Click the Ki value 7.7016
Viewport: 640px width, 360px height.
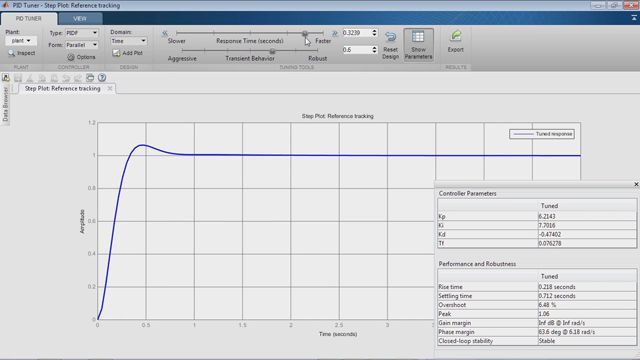click(587, 225)
